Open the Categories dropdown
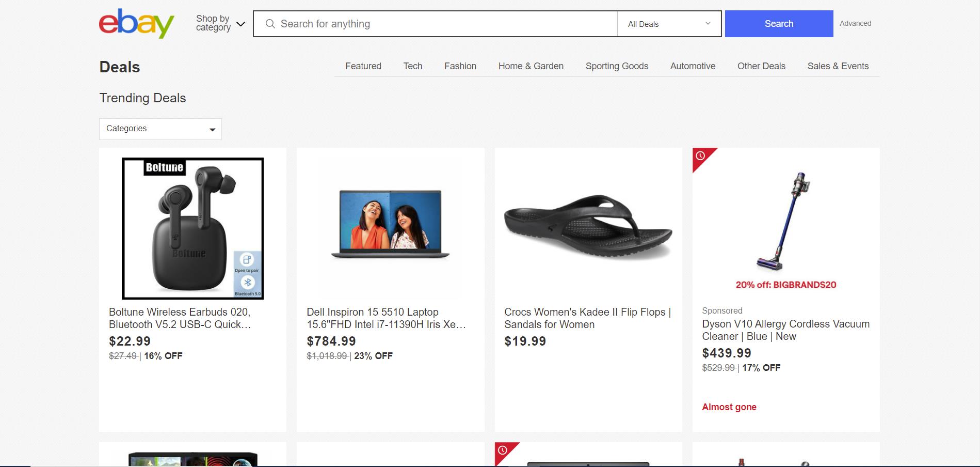Screen dimensions: 980x467 [160, 129]
